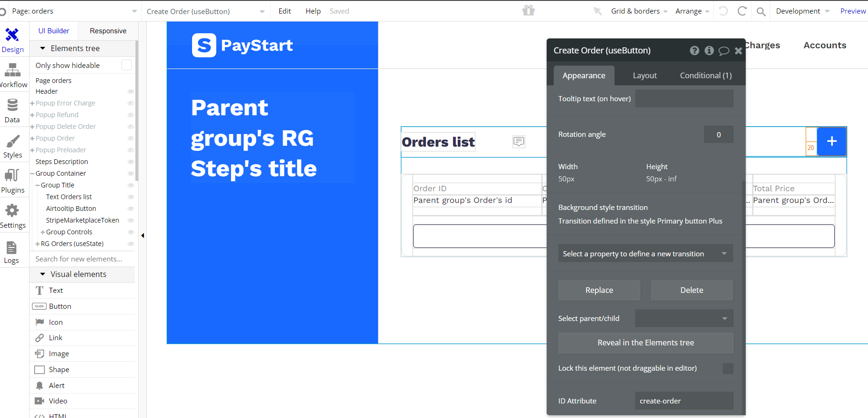Click the undo arrow icon

pyautogui.click(x=724, y=11)
